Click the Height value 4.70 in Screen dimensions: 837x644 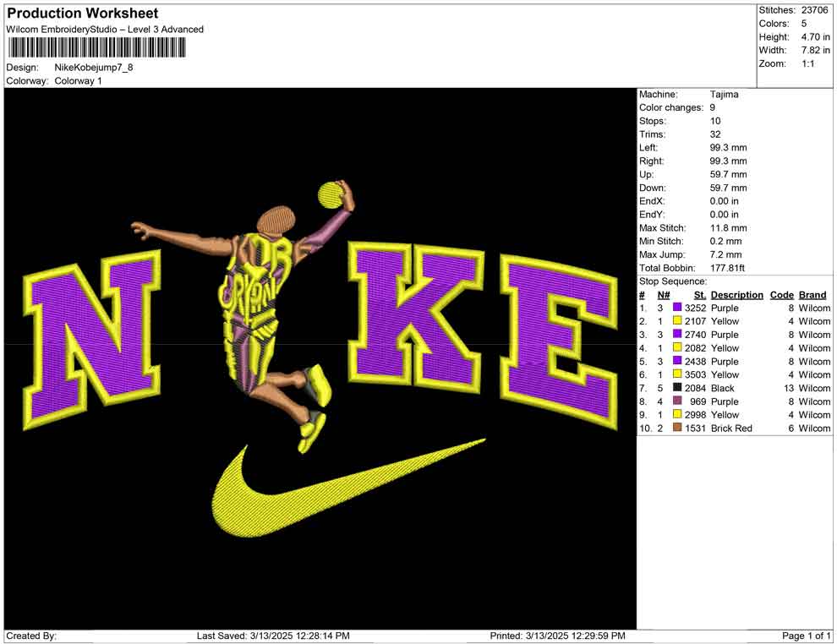[815, 37]
